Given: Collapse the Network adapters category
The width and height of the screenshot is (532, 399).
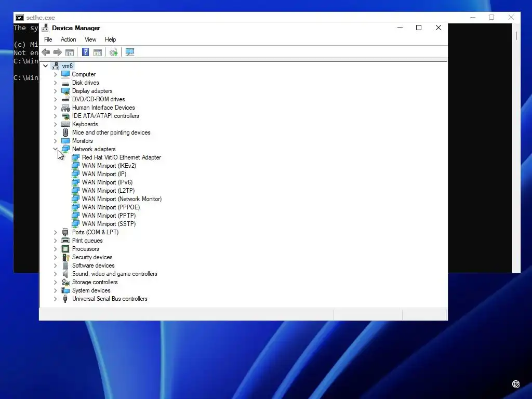Looking at the screenshot, I should (x=55, y=149).
